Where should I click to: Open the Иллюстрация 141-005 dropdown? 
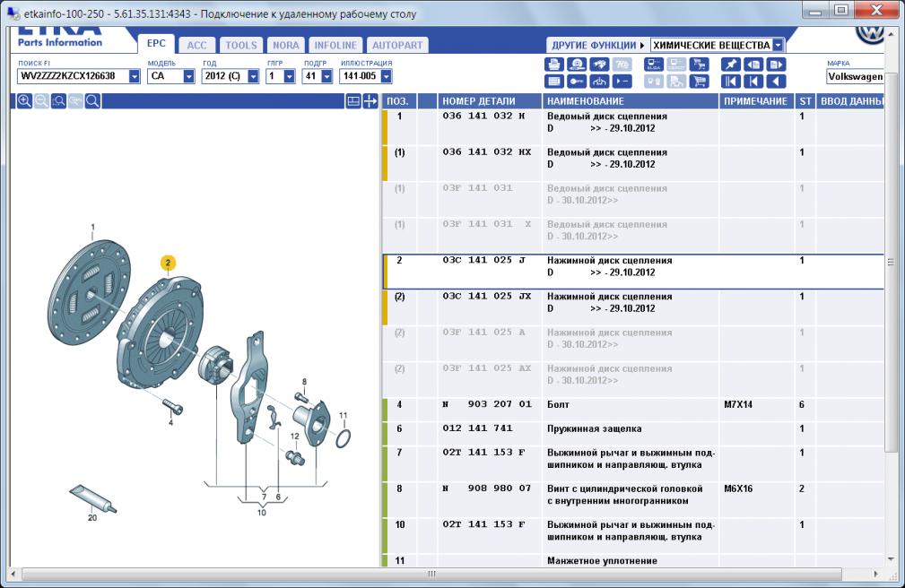pos(386,76)
